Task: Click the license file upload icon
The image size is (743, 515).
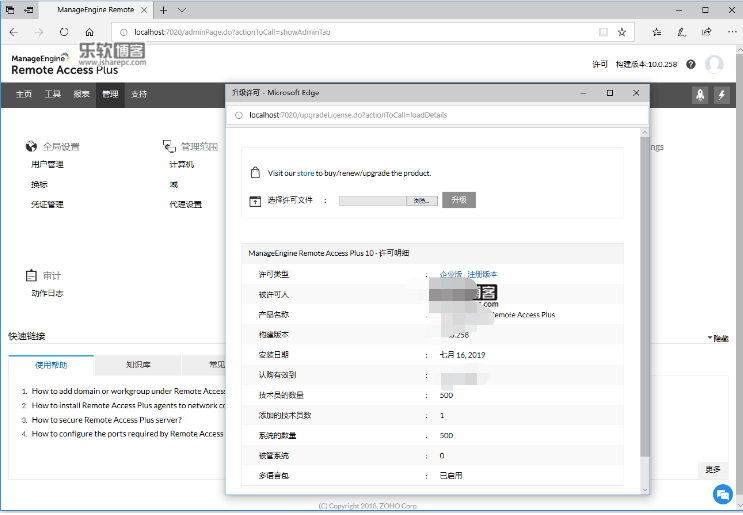Action: pyautogui.click(x=255, y=201)
